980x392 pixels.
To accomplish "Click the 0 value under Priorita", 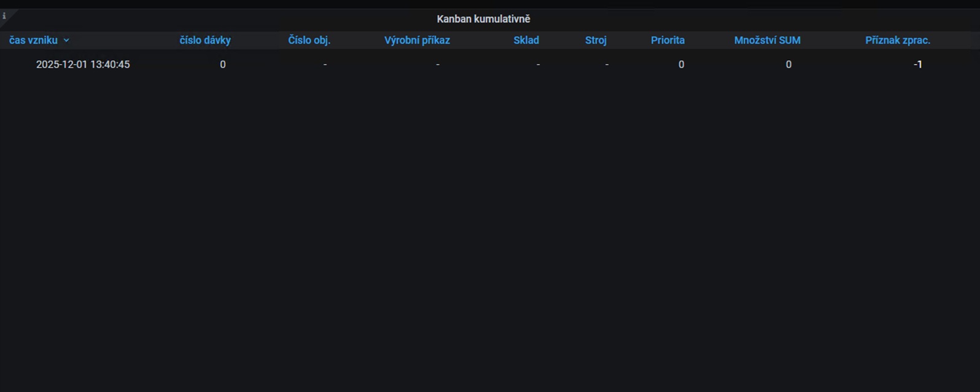I will click(x=681, y=65).
